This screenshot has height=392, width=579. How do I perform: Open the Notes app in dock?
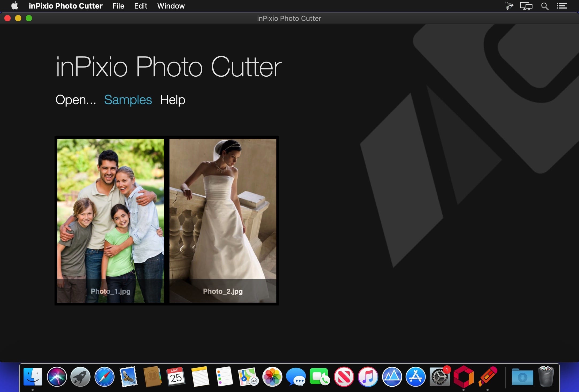click(200, 377)
